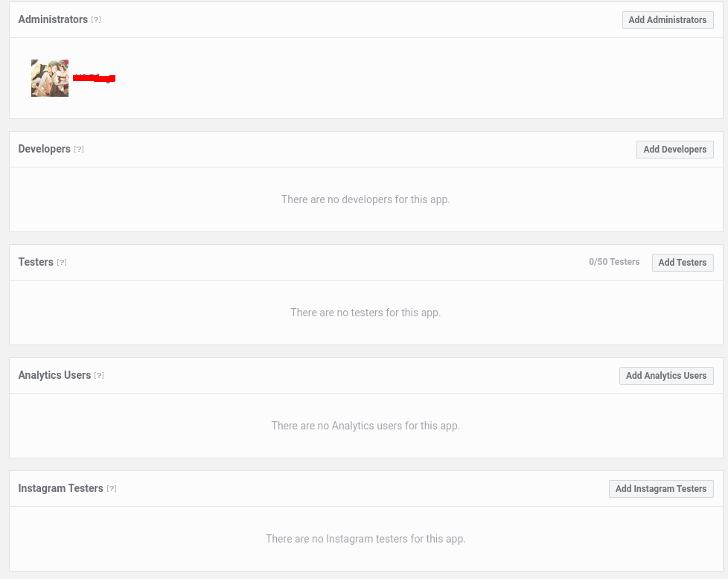Click the Analytics Users heading text
Viewport: 728px width, 579px height.
pos(54,375)
